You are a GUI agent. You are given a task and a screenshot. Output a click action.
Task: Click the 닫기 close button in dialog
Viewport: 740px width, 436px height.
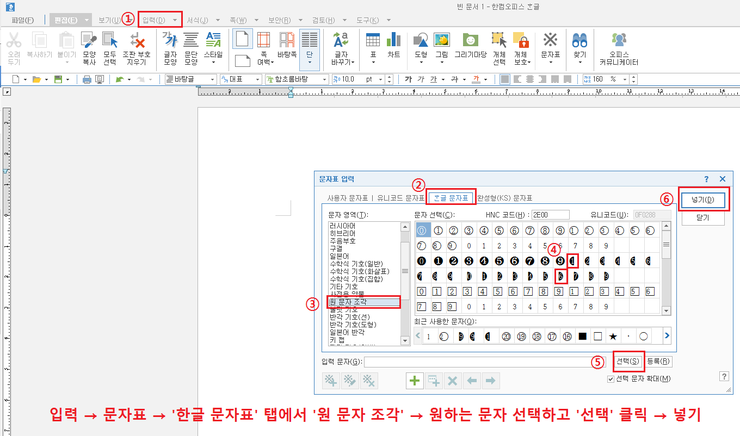coord(701,217)
